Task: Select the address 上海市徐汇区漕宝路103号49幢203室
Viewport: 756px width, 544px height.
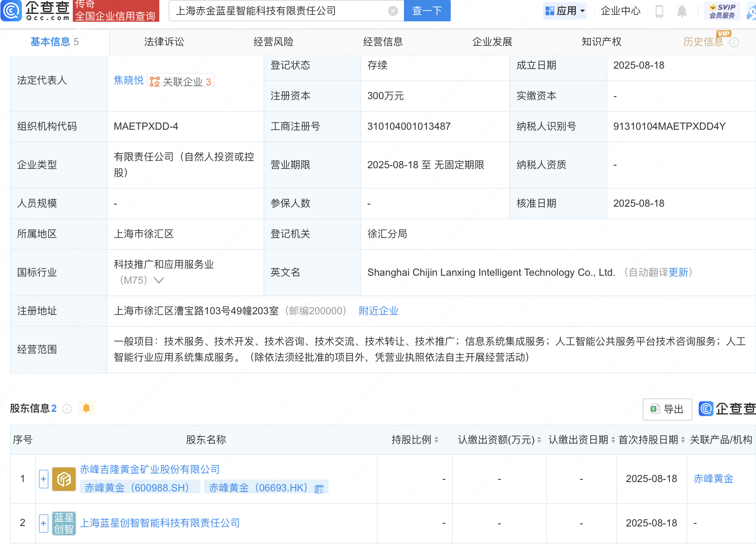Action: [x=196, y=311]
